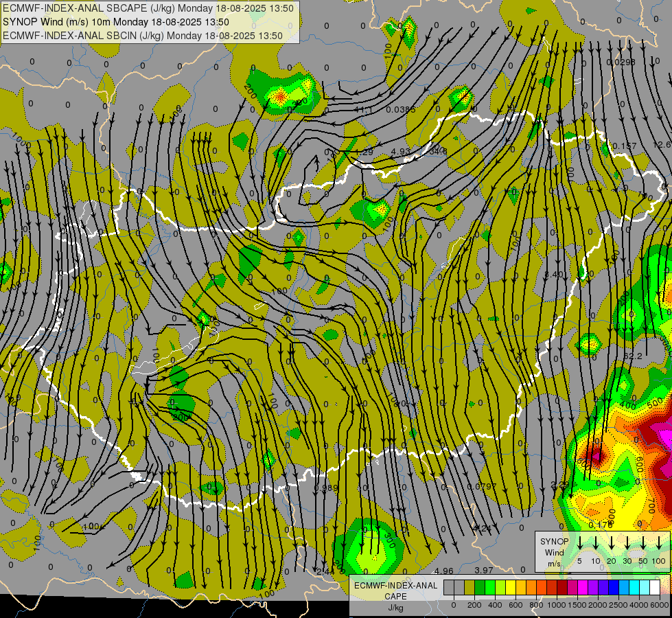Image resolution: width=672 pixels, height=618 pixels.
Task: Click the '30' speed label in wind legend
Action: click(x=627, y=561)
